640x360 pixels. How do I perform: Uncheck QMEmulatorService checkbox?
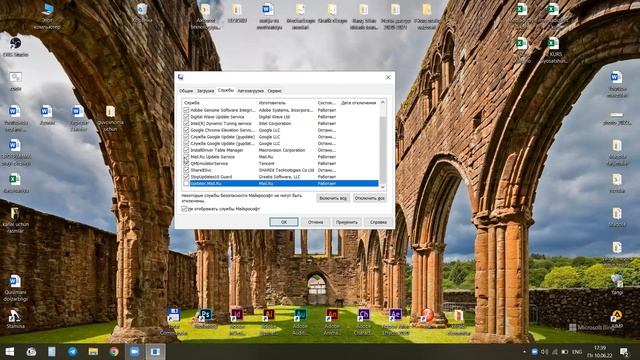(x=186, y=163)
